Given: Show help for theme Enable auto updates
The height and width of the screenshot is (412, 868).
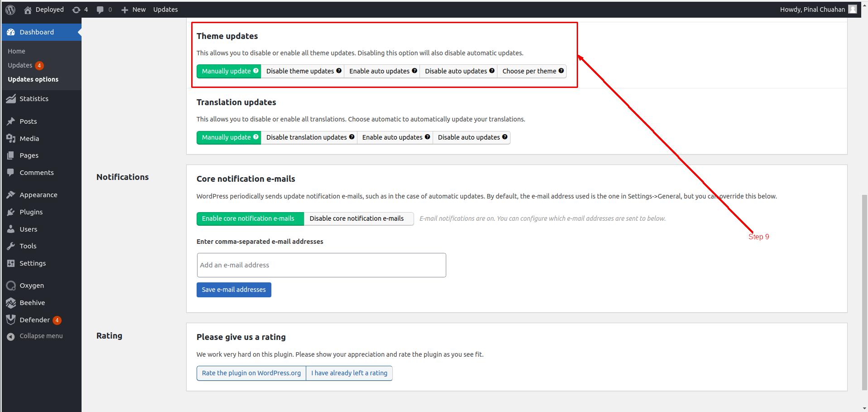Looking at the screenshot, I should tap(415, 71).
